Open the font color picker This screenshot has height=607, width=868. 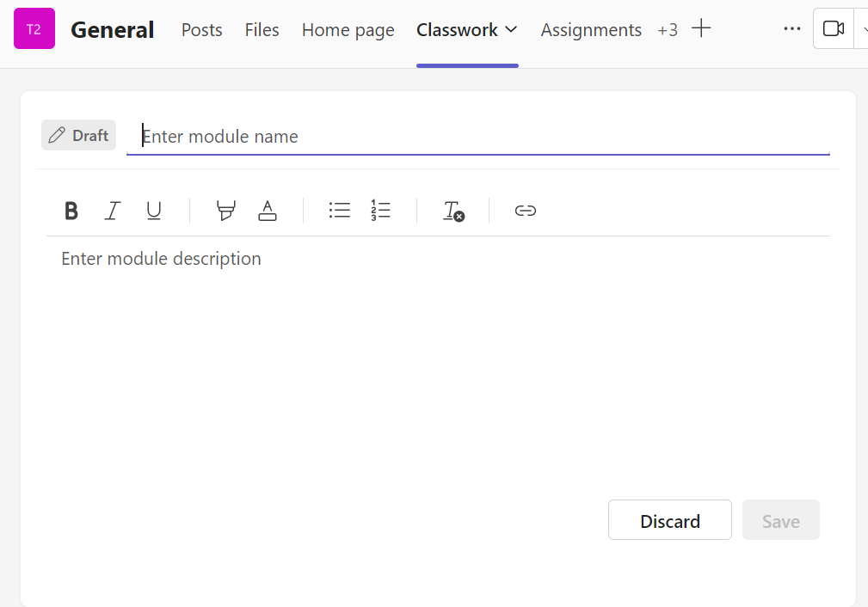tap(268, 211)
